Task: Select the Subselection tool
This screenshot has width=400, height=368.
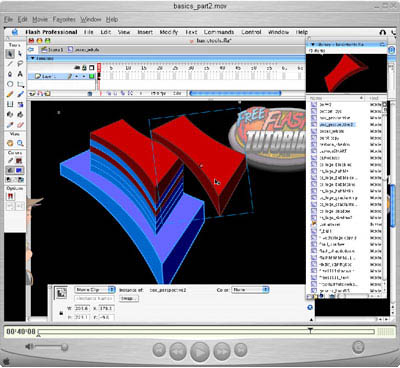Action: [20, 54]
